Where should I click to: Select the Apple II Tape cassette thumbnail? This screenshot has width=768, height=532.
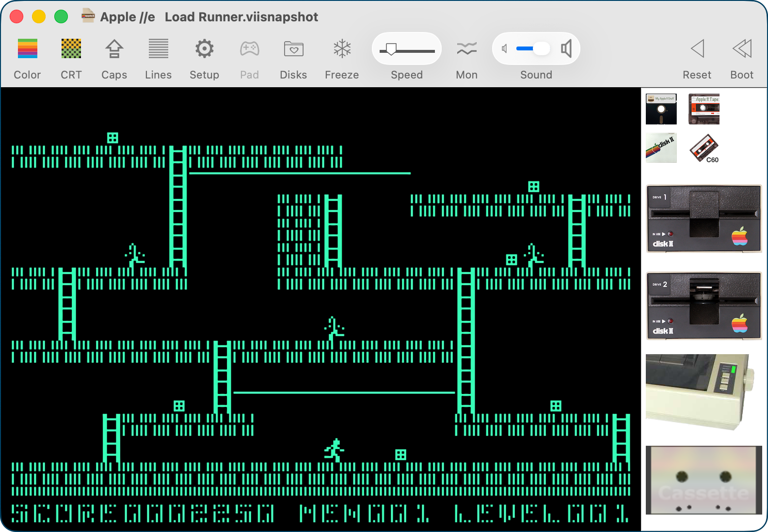coord(704,109)
